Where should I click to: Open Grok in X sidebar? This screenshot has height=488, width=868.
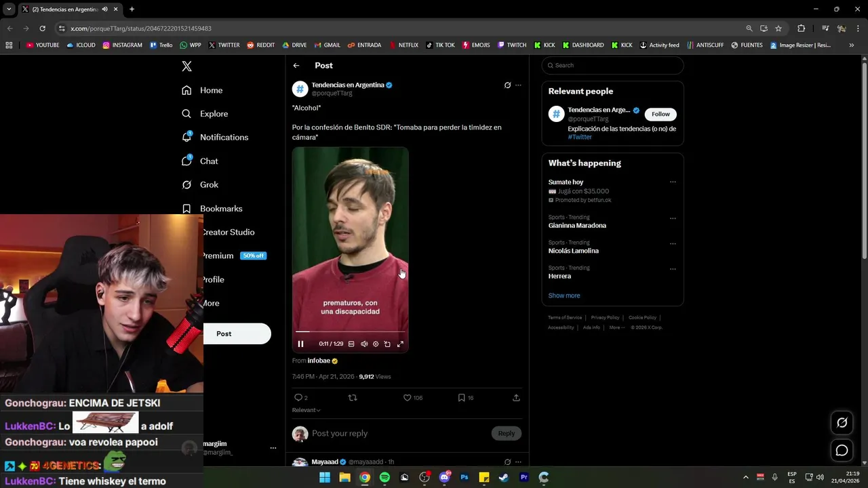(200, 184)
